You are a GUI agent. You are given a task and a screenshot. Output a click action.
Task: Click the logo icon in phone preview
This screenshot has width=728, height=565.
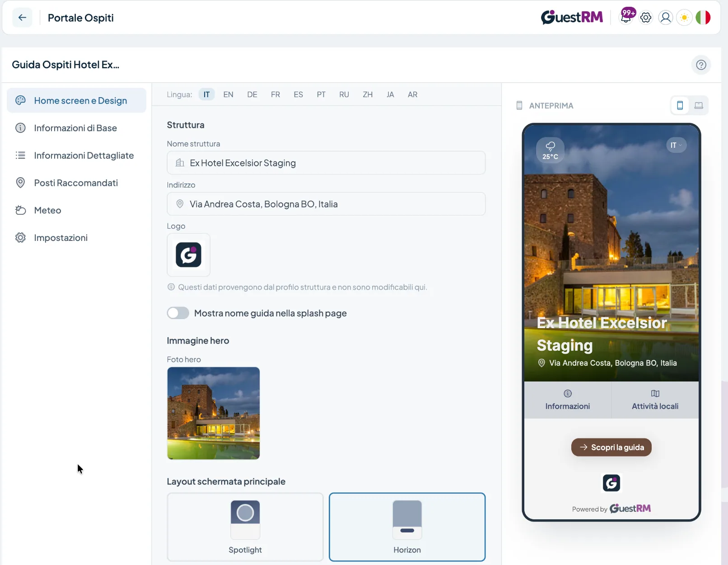tap(611, 483)
